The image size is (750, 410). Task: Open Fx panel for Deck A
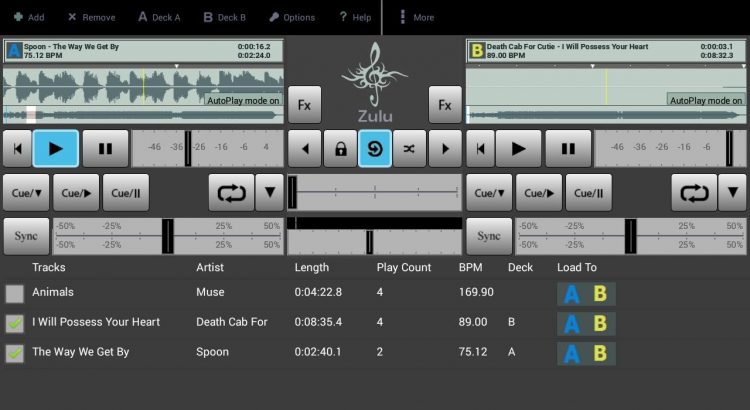coord(304,105)
